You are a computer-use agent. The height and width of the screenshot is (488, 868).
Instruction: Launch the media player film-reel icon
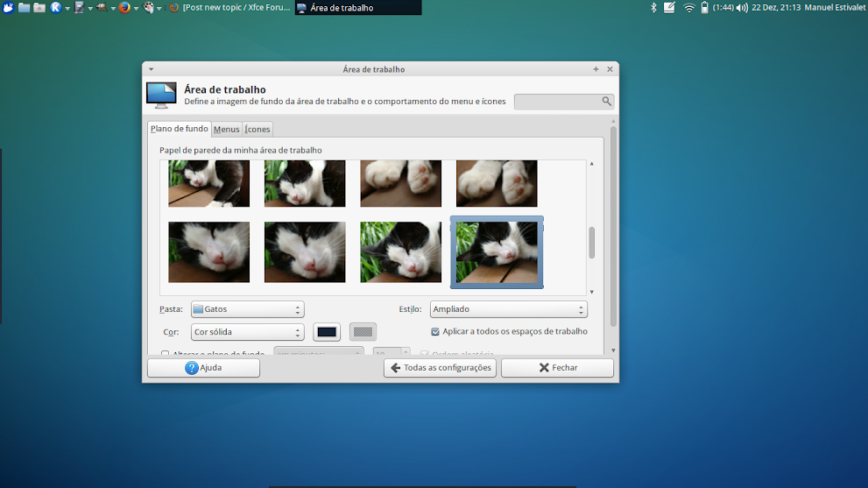(x=148, y=7)
